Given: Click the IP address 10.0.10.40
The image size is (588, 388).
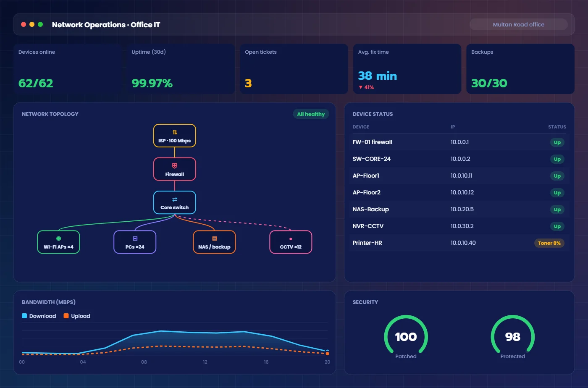Looking at the screenshot, I should (x=463, y=243).
